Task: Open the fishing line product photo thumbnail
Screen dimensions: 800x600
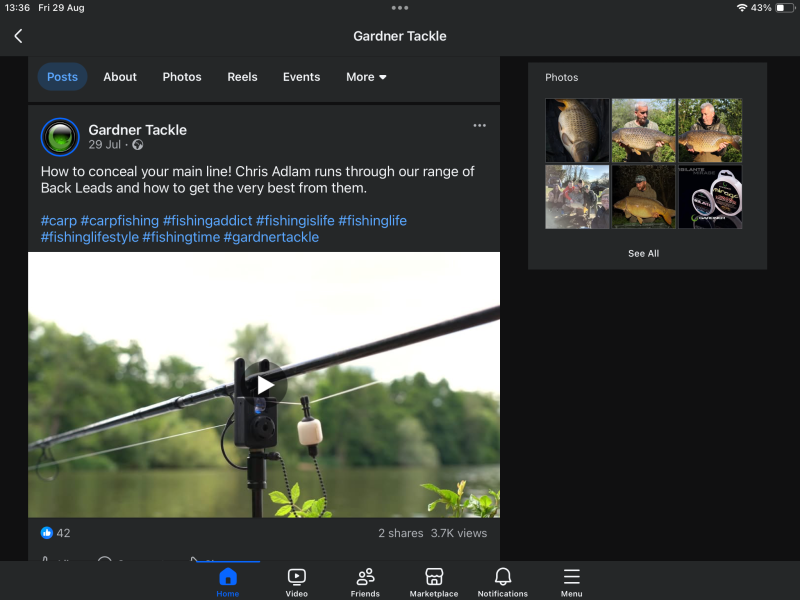Action: (x=710, y=197)
